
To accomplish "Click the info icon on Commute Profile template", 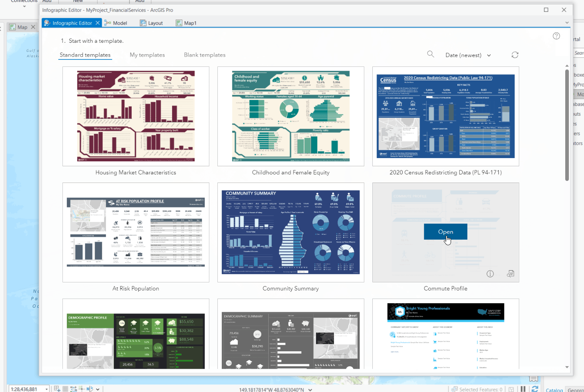I will [490, 274].
